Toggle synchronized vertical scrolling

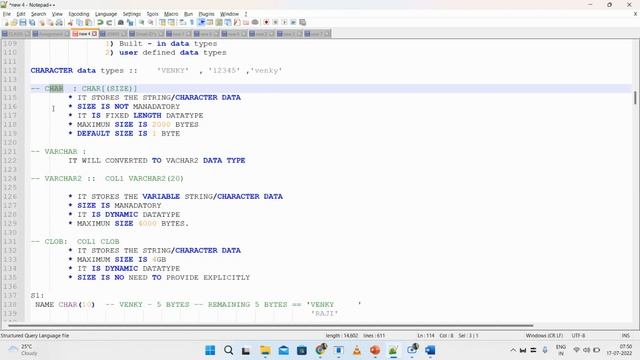(162, 22)
